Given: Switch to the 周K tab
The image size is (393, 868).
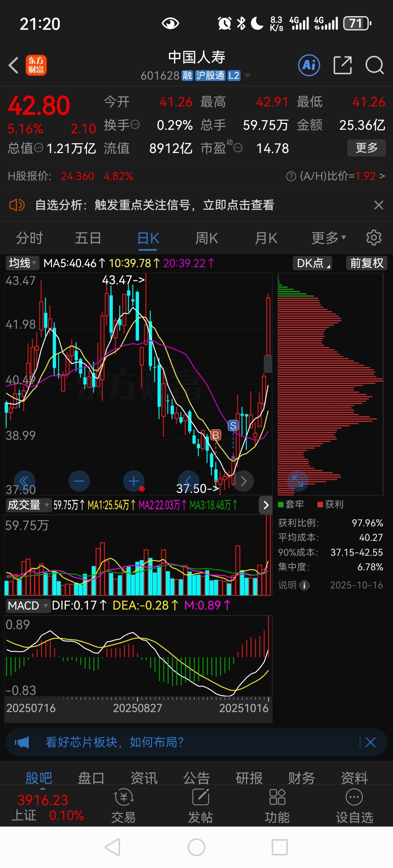Looking at the screenshot, I should pos(207,238).
